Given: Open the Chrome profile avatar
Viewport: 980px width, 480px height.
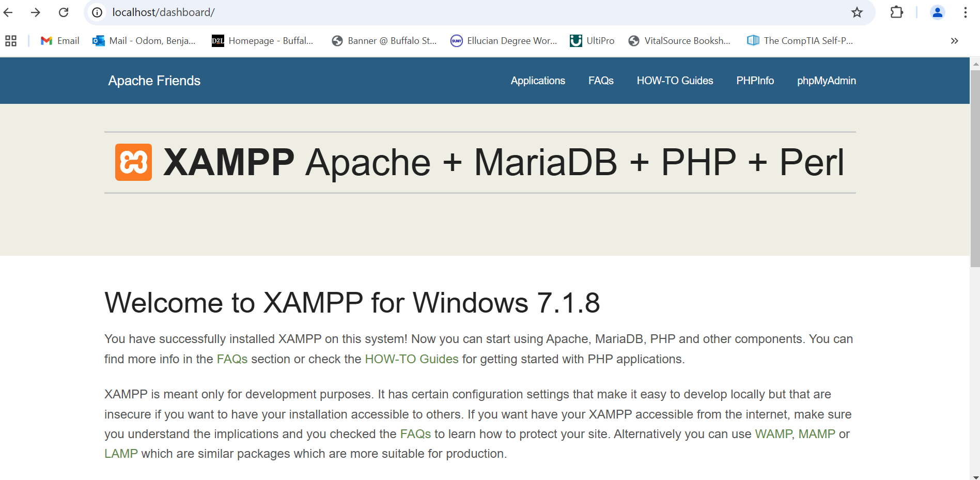Looking at the screenshot, I should [937, 12].
